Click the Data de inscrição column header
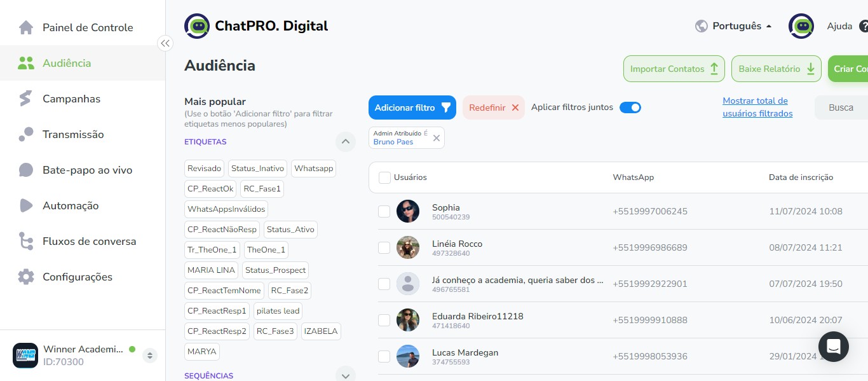Screen dimensions: 868x381 pos(801,177)
